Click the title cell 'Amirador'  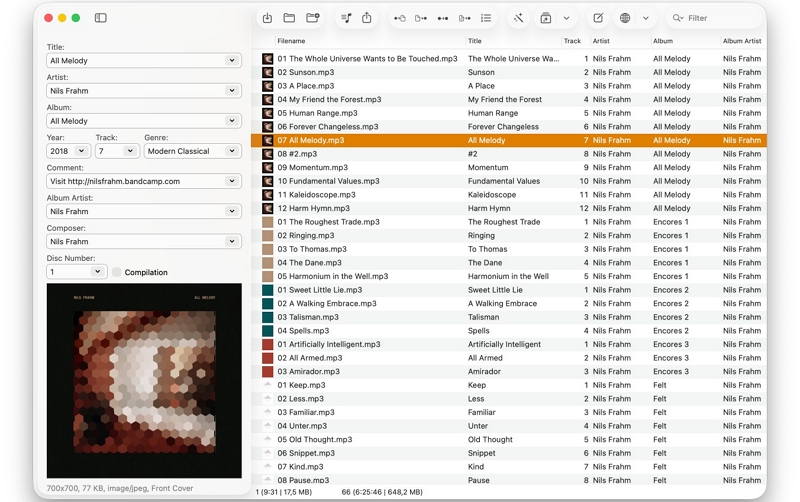pyautogui.click(x=484, y=371)
